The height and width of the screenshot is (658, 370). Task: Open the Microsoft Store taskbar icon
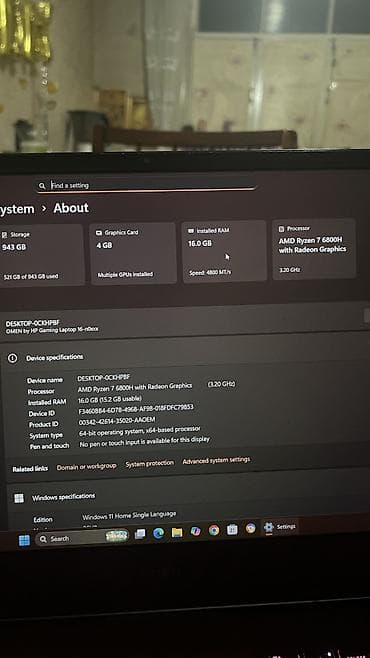click(x=232, y=530)
